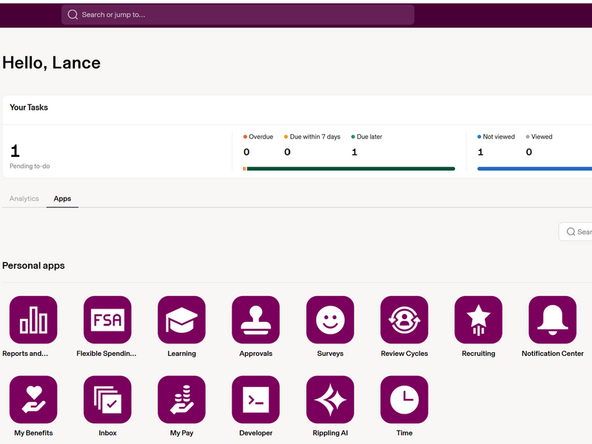Click the 'Review Cycles' label text

click(404, 353)
